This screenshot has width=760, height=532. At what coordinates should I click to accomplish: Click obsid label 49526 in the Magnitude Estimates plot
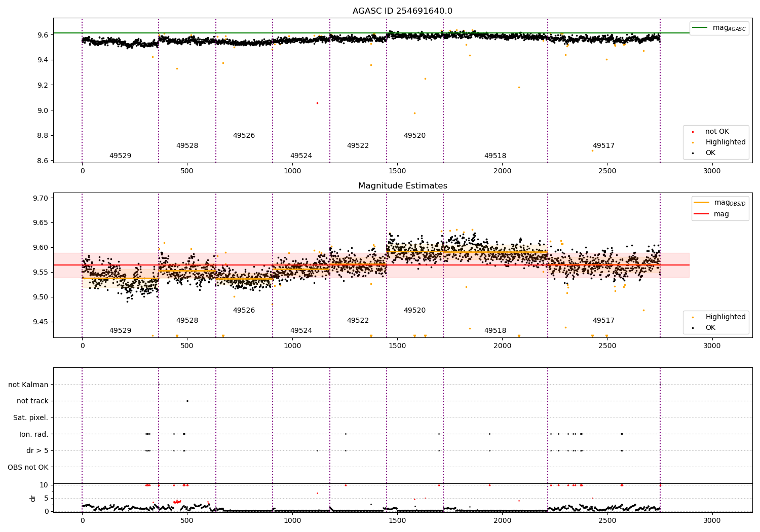(x=244, y=310)
